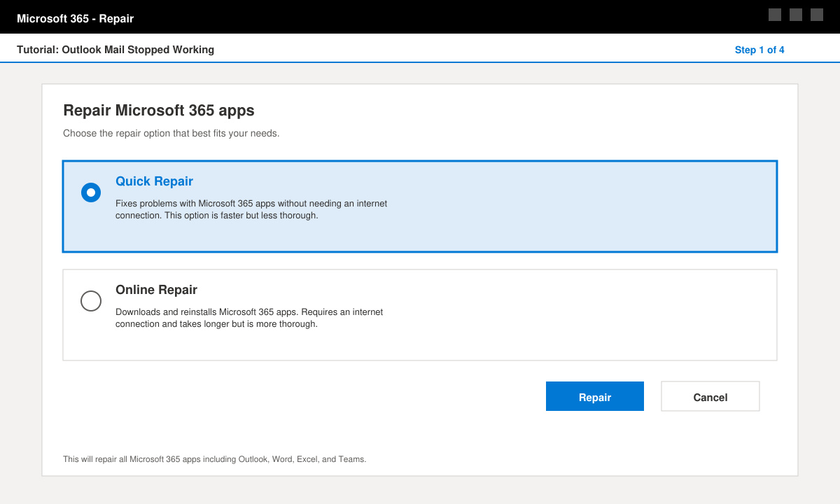Click 'Tutorial: Outlook Mail Stopped Working' title
840x504 pixels.
click(x=115, y=50)
